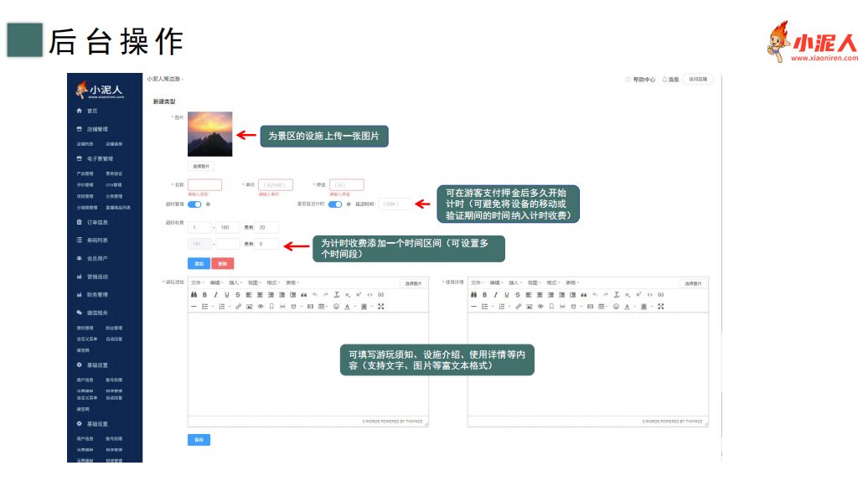Click the emoticon smiley in 使用详情 editor
This screenshot has height=481, width=868.
pyautogui.click(x=616, y=307)
